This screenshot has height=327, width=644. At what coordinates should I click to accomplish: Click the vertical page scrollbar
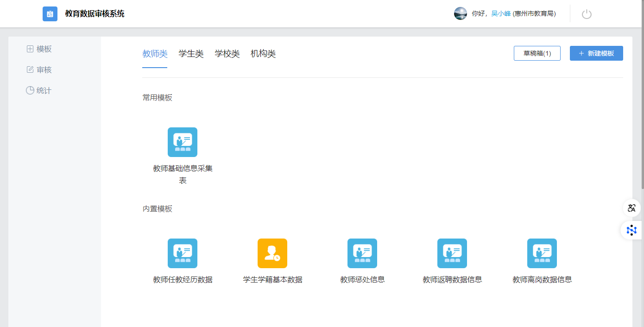click(x=642, y=95)
